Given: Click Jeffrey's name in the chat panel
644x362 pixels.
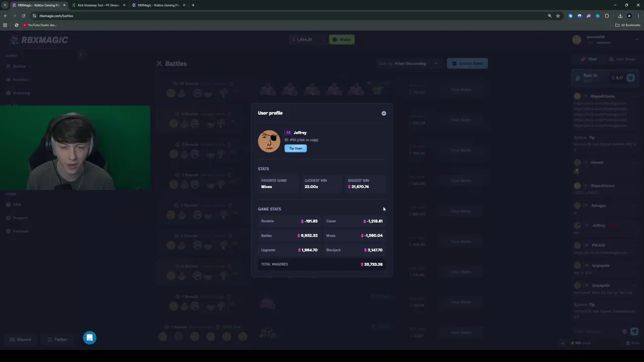Looking at the screenshot, I should [x=599, y=225].
